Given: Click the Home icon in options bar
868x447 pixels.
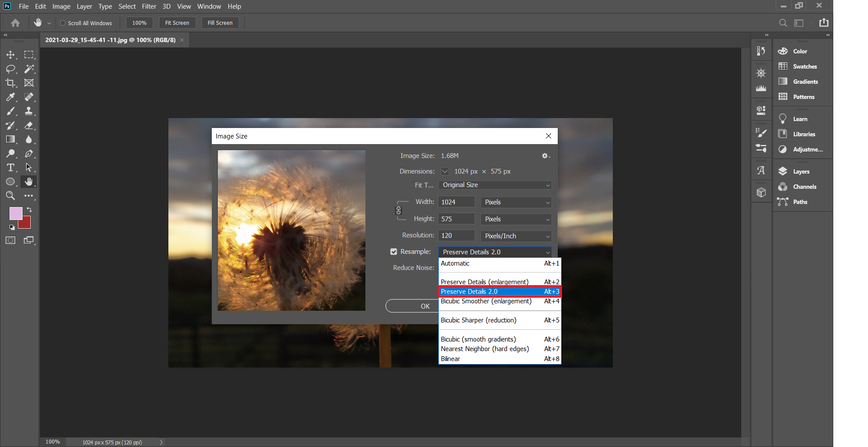Looking at the screenshot, I should coord(16,23).
